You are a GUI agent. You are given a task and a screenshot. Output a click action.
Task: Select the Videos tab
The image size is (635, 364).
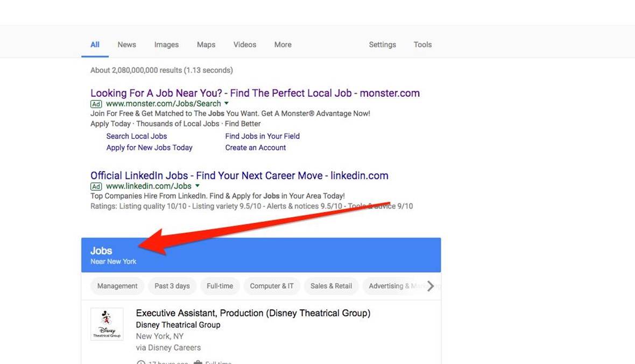click(244, 45)
